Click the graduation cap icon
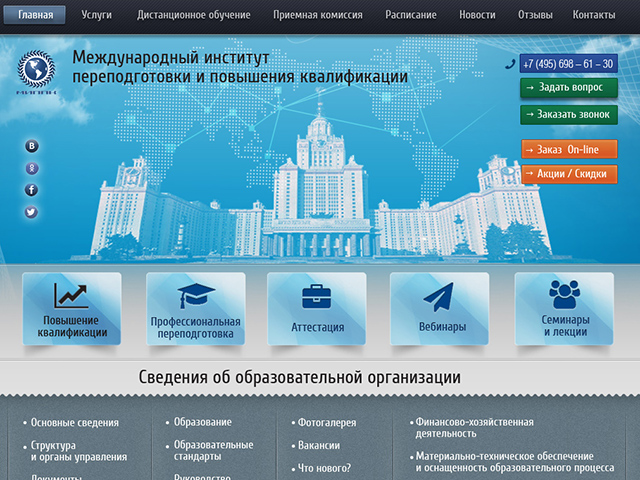 [196, 296]
